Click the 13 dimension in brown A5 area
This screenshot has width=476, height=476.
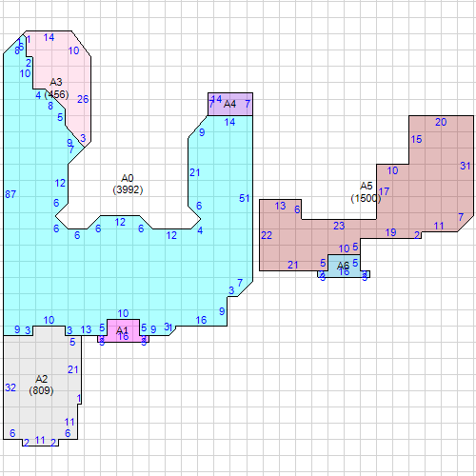[x=280, y=206]
